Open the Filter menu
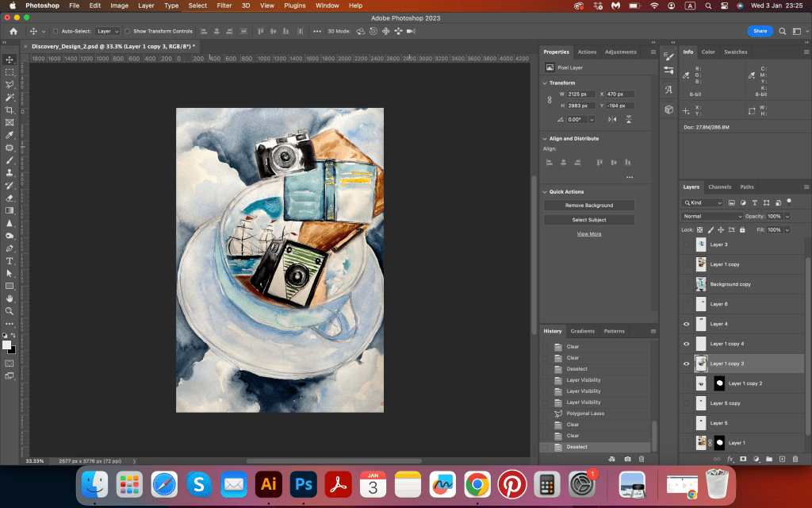This screenshot has height=508, width=812. click(224, 6)
